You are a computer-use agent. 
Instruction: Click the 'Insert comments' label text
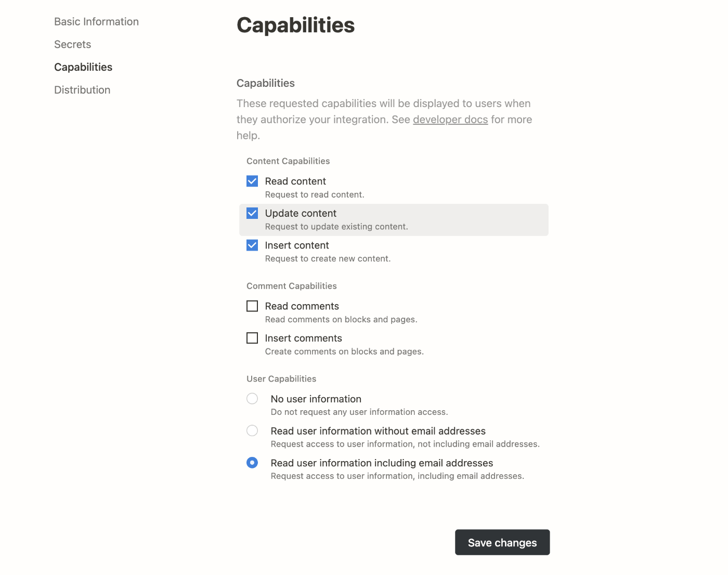pos(303,338)
